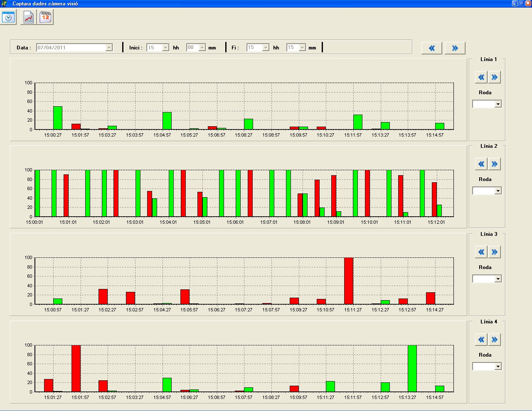The image size is (532, 411).
Task: Click the 'Línia 1' label
Action: tap(488, 59)
